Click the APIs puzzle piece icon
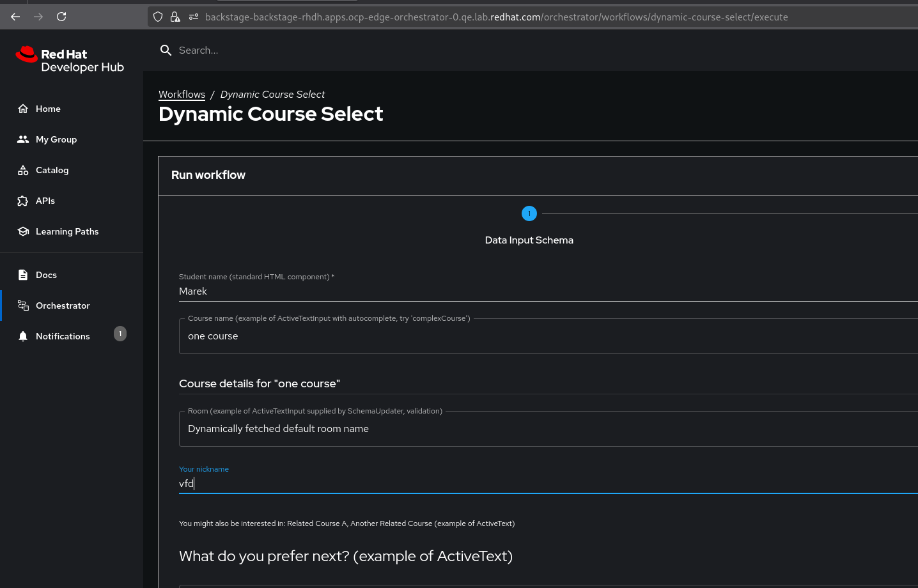Viewport: 918px width, 588px height. pos(23,201)
